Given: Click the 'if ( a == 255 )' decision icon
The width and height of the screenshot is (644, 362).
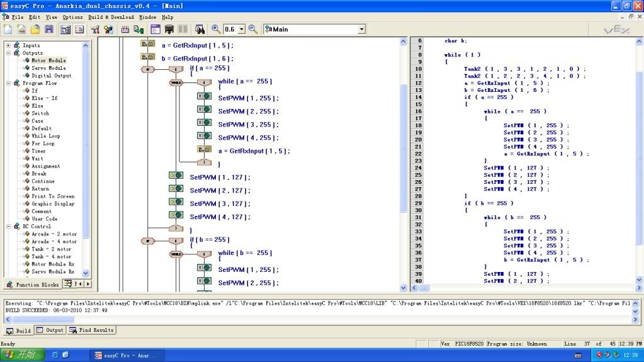Looking at the screenshot, I should 148,69.
